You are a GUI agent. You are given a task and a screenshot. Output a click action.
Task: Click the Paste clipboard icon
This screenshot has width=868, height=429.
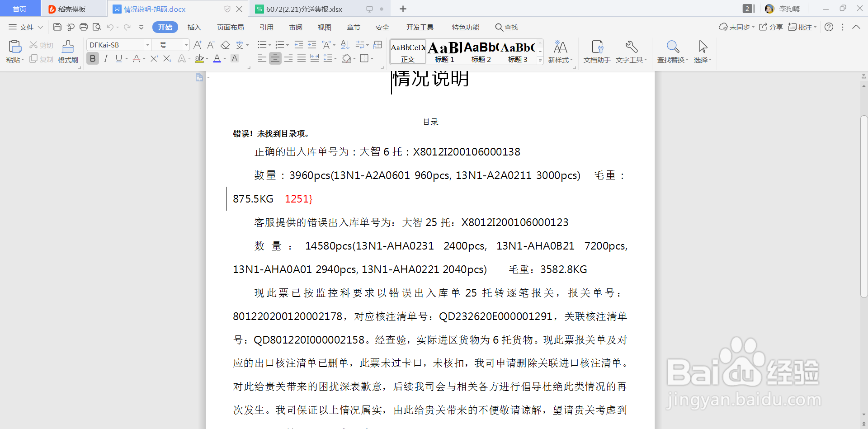[15, 47]
